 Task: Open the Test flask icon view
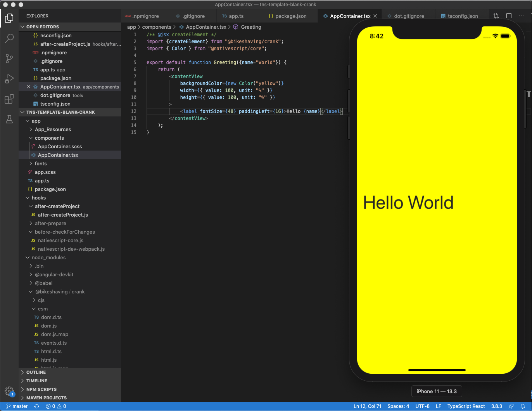pos(9,119)
